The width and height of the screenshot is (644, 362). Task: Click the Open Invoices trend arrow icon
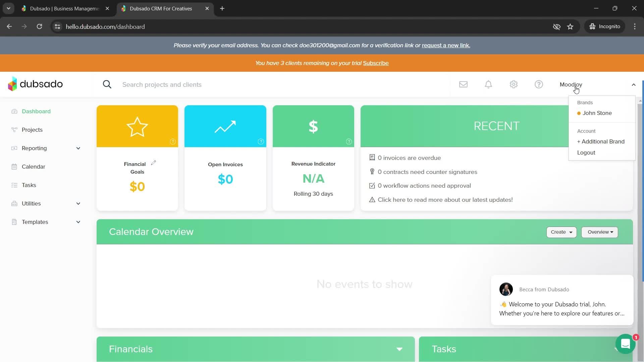[225, 127]
